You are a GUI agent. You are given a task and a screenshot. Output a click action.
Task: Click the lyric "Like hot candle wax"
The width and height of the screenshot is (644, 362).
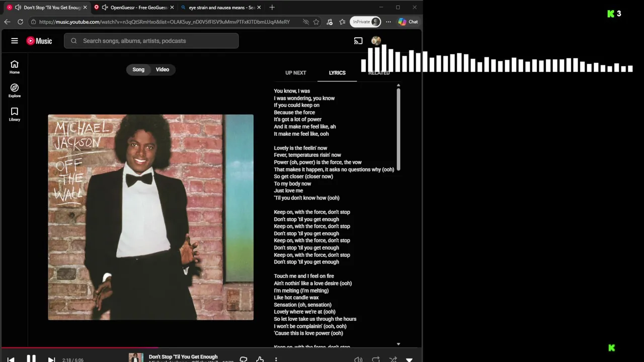point(296,298)
